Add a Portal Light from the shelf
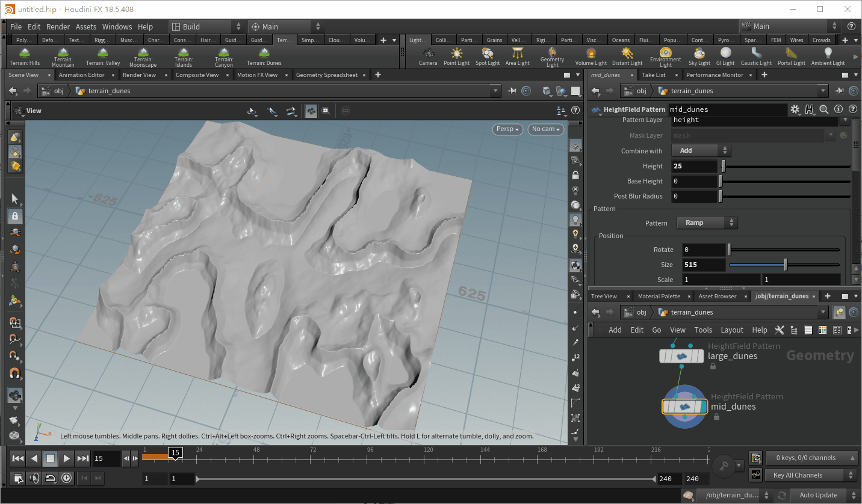This screenshot has height=504, width=862. [x=791, y=57]
